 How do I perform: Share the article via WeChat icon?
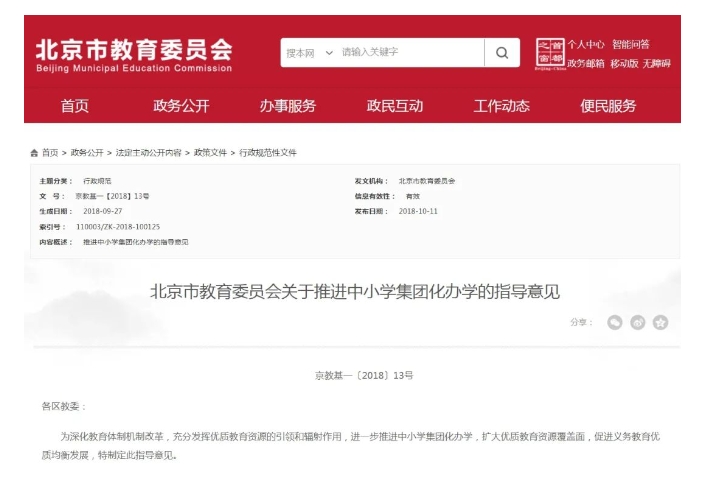point(616,322)
